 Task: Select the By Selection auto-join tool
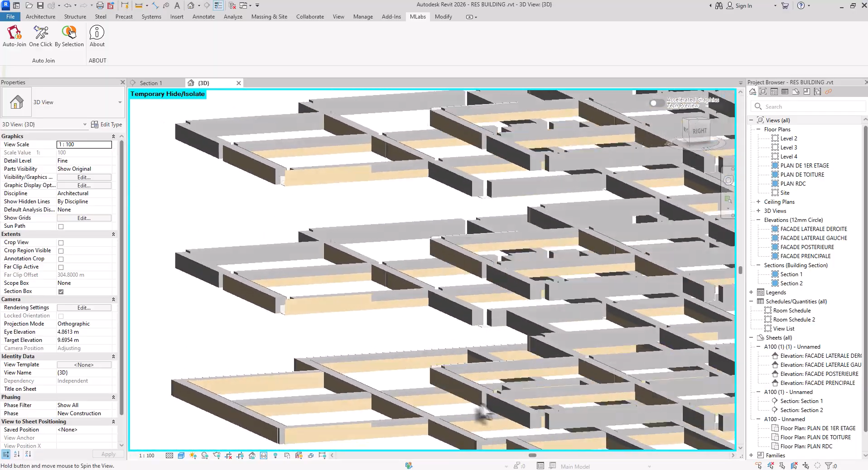(x=69, y=36)
